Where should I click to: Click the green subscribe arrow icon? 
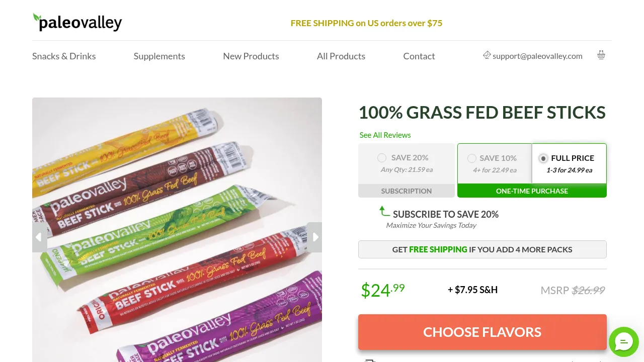point(384,211)
